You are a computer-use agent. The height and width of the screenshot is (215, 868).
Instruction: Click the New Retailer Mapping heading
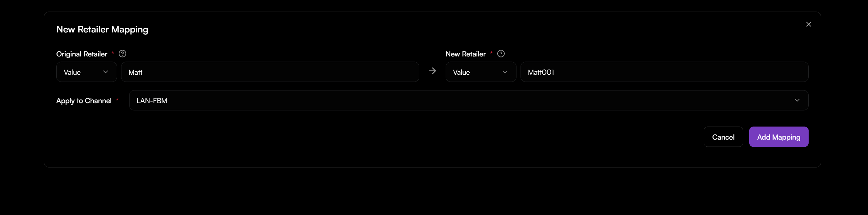click(x=102, y=29)
